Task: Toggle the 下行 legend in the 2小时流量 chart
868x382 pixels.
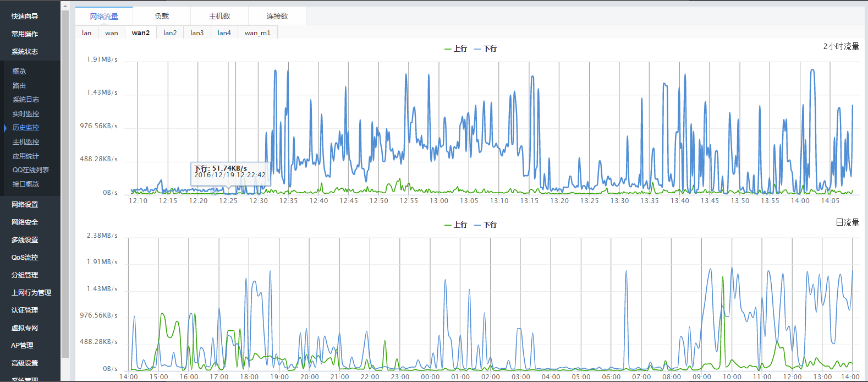Action: tap(485, 49)
